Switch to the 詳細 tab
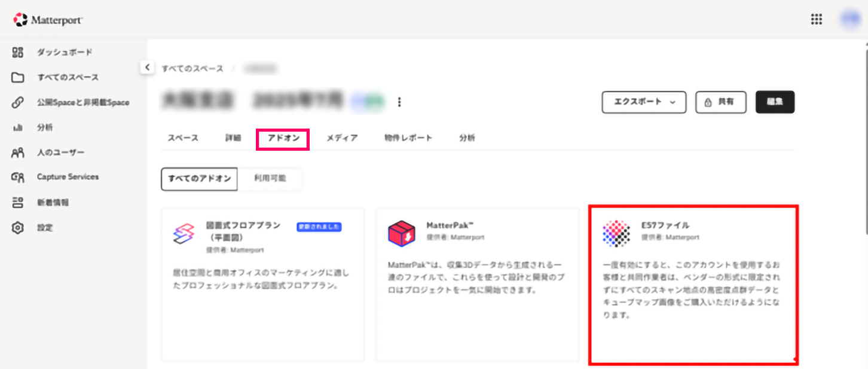This screenshot has width=868, height=369. pos(233,138)
